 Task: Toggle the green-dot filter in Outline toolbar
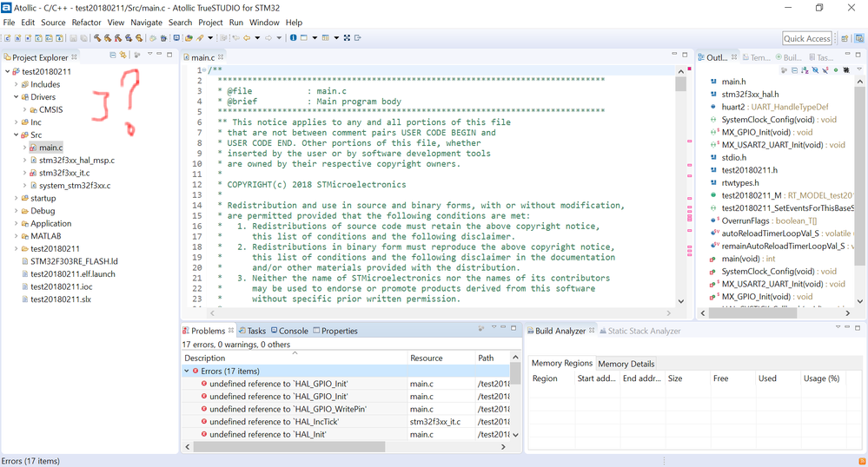pyautogui.click(x=836, y=70)
